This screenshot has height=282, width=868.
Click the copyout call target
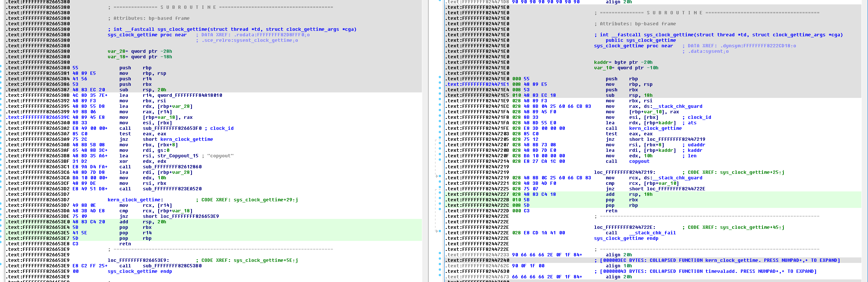[x=639, y=161]
